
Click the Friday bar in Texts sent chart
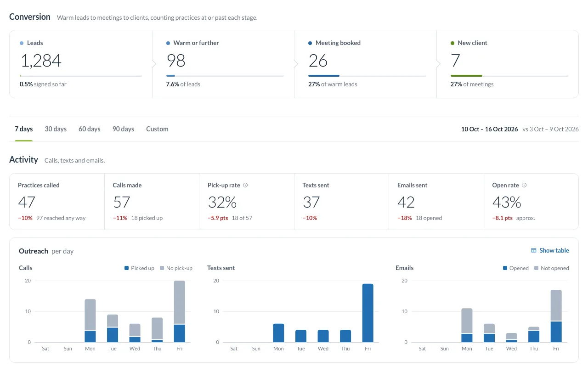368,313
